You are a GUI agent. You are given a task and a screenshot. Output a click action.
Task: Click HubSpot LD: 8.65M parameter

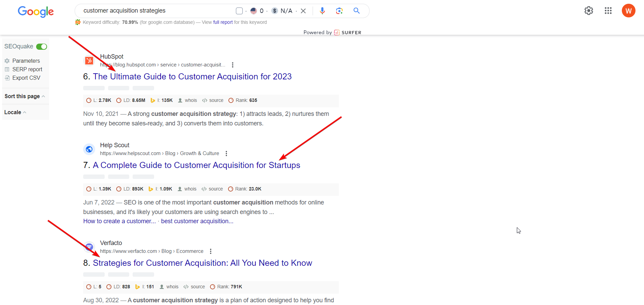[x=131, y=100]
